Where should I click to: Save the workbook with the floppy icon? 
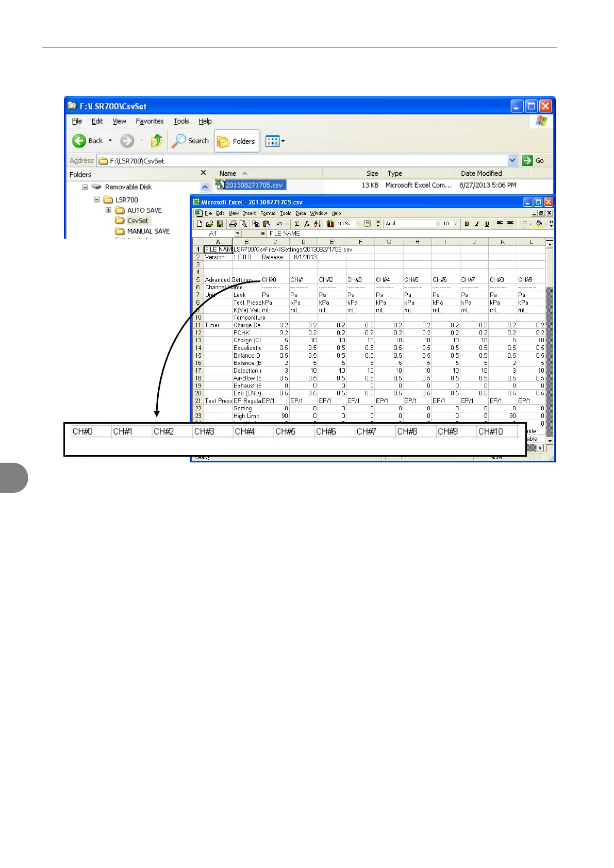[x=220, y=224]
